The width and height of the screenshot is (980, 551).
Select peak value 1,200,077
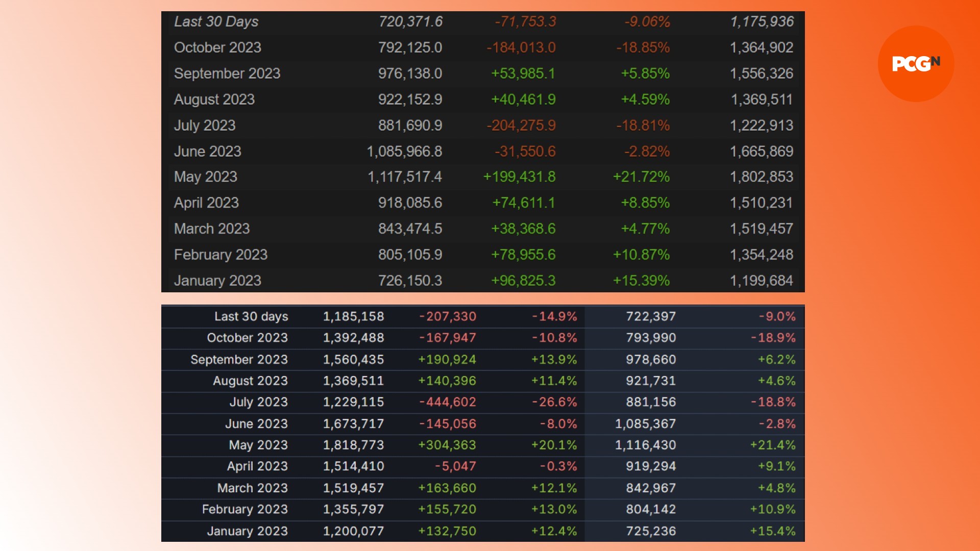coord(354,531)
